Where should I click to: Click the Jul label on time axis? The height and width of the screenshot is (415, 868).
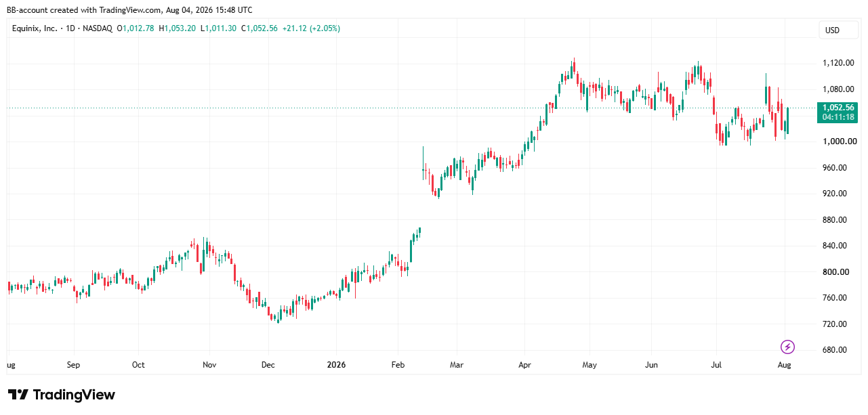[718, 365]
